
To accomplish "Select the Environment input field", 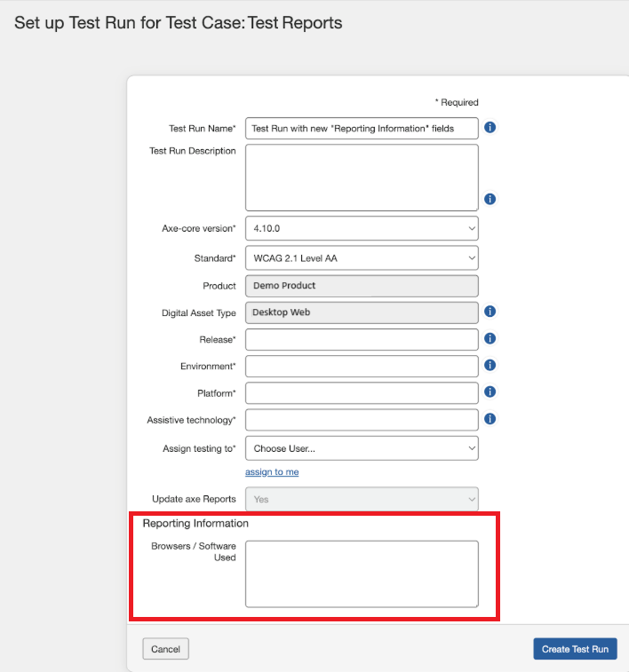I will click(x=362, y=366).
